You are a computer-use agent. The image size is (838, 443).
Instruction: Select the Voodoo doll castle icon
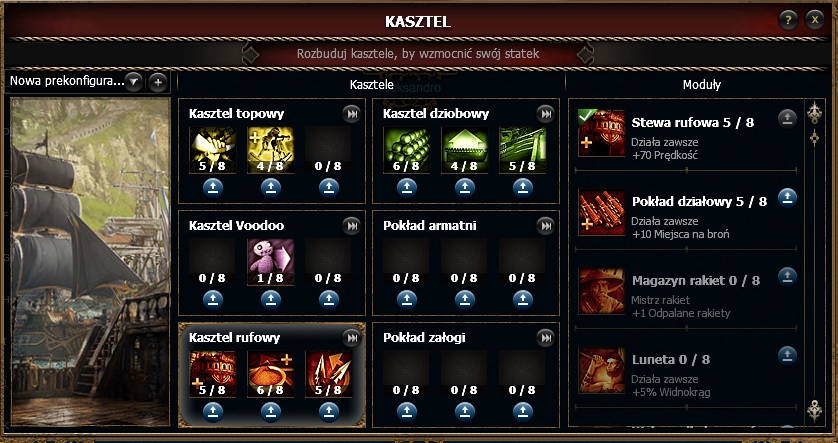tap(270, 262)
